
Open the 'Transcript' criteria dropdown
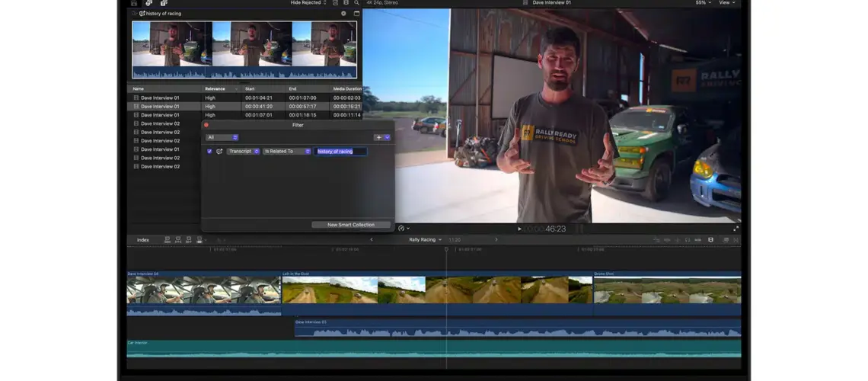(x=243, y=152)
